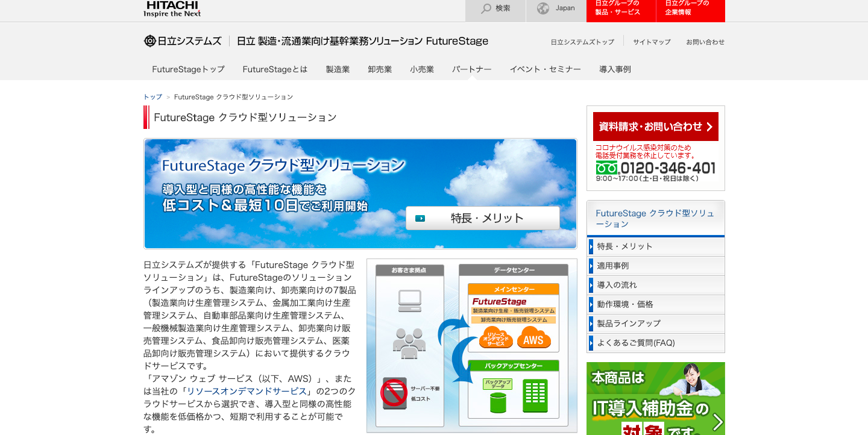The width and height of the screenshot is (868, 435).
Task: Click the arrow icon beside 特長・メリット sidebar item
Action: click(x=591, y=246)
